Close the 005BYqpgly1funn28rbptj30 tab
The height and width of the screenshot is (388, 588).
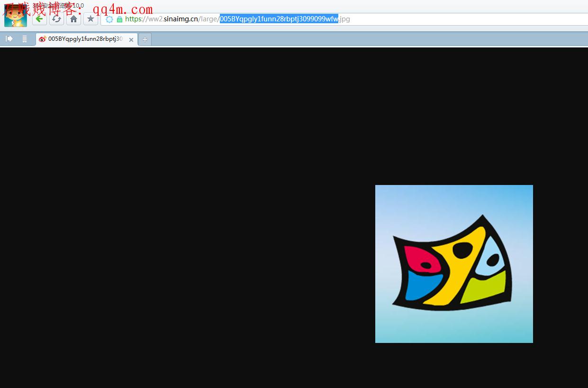(131, 40)
